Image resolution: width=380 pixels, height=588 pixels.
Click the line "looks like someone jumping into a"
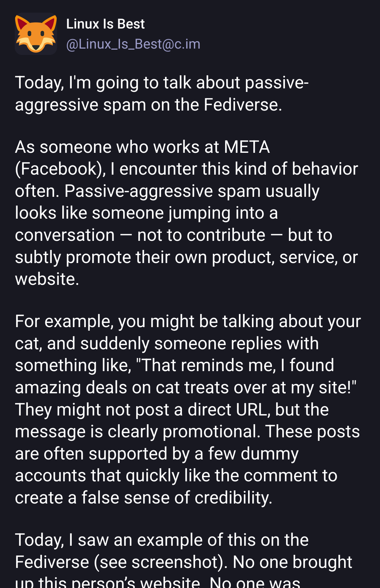[x=146, y=213]
